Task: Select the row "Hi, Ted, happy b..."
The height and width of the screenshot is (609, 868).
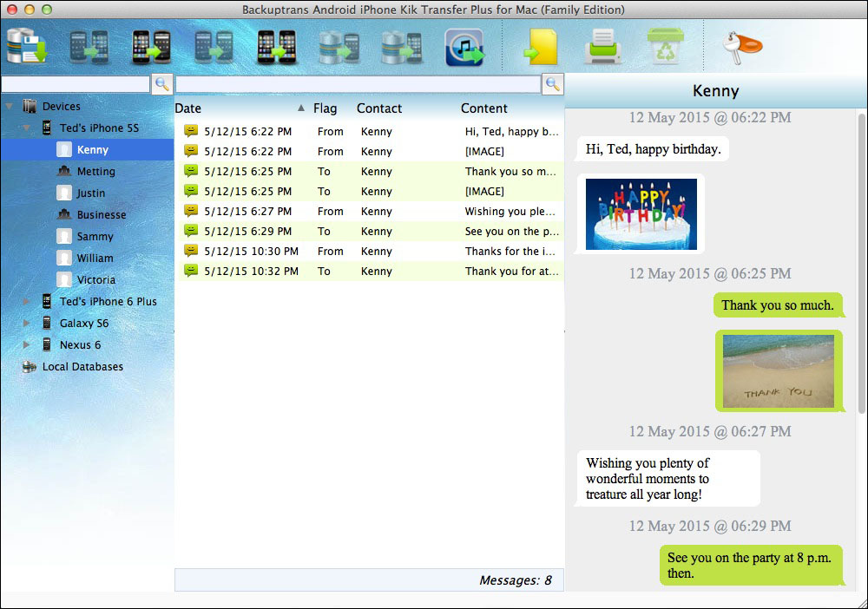Action: pos(371,132)
